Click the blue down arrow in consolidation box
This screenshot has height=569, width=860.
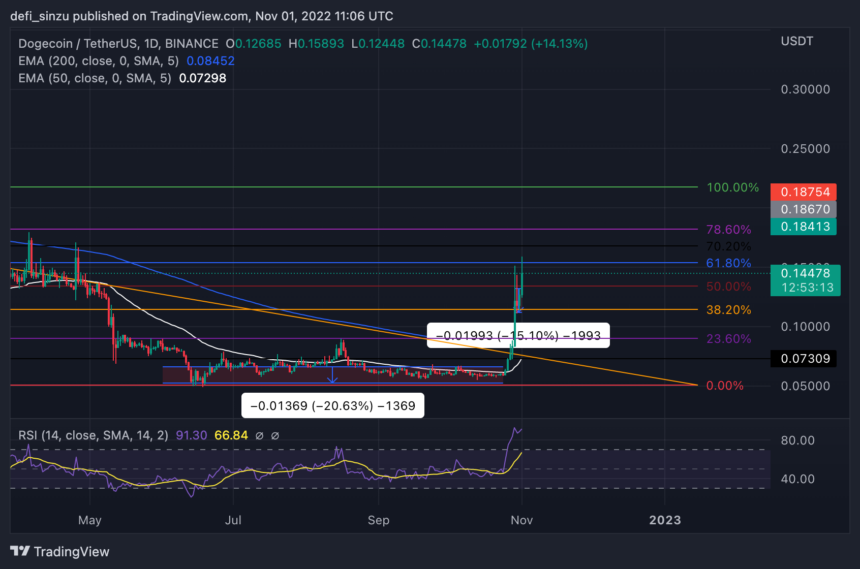point(332,375)
